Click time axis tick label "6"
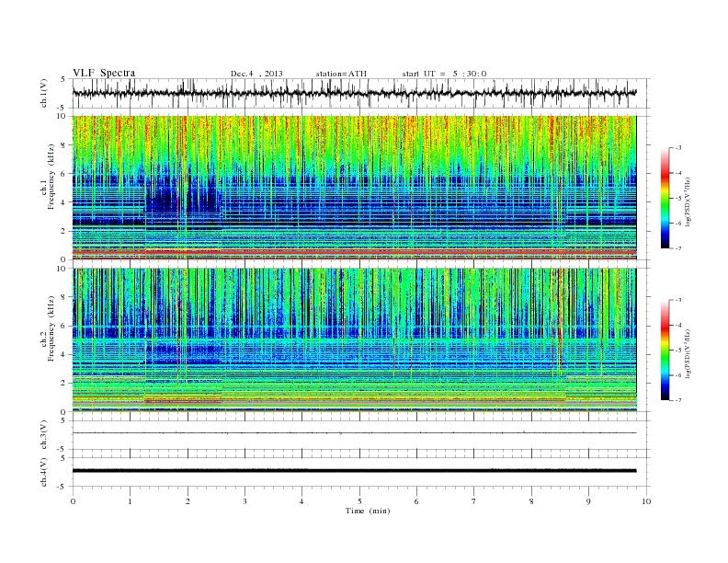The width and height of the screenshot is (728, 563). [x=416, y=501]
